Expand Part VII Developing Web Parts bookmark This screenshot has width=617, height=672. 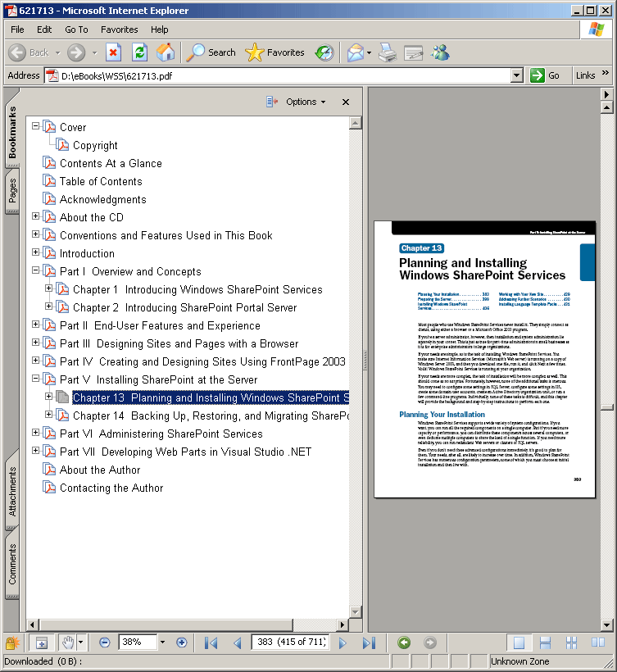[x=36, y=450]
